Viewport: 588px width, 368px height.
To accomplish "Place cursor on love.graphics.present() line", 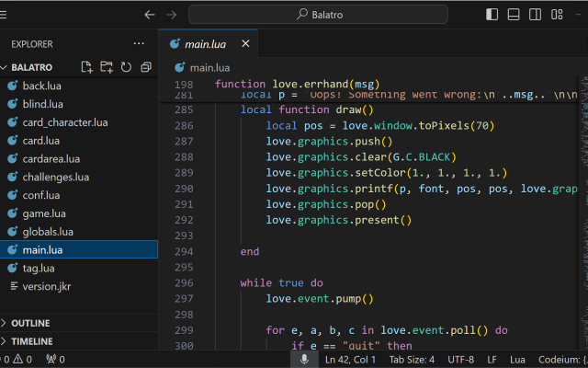I will click(339, 220).
